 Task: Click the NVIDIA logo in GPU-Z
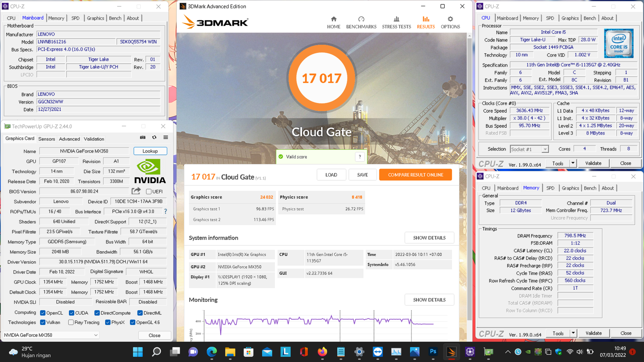pos(150,171)
